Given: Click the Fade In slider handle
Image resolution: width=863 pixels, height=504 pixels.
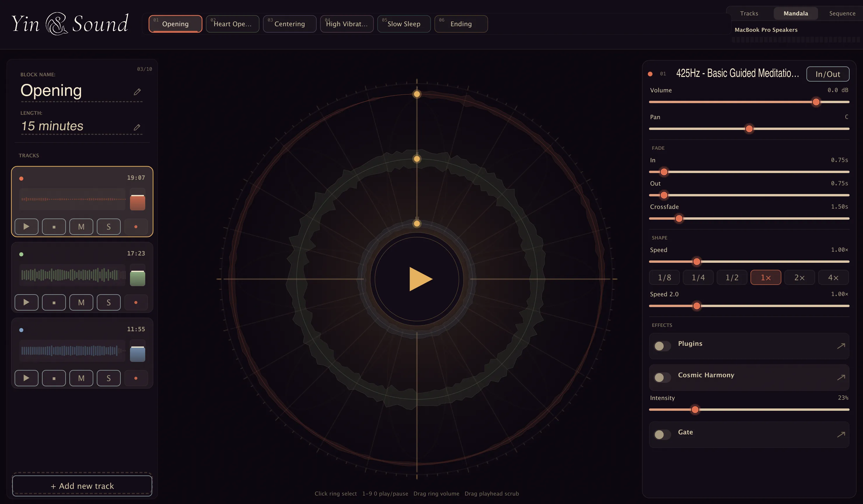Looking at the screenshot, I should (x=664, y=172).
